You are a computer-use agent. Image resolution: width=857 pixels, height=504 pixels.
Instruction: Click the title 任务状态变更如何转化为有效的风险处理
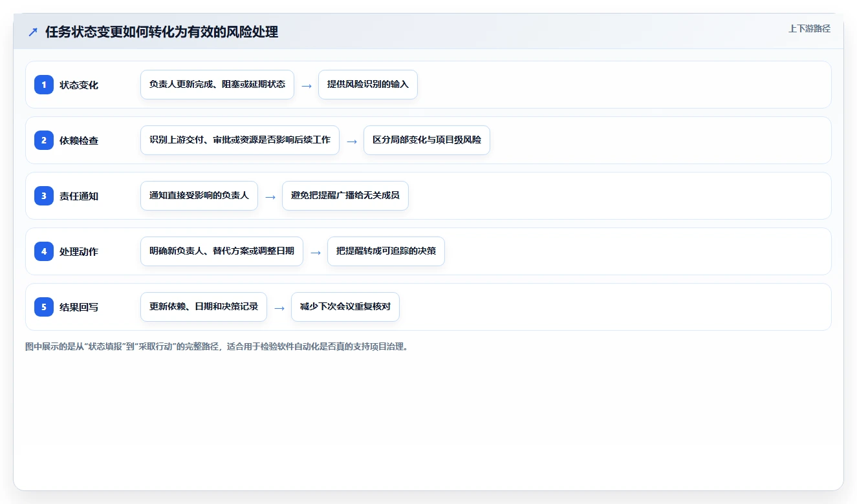(162, 32)
